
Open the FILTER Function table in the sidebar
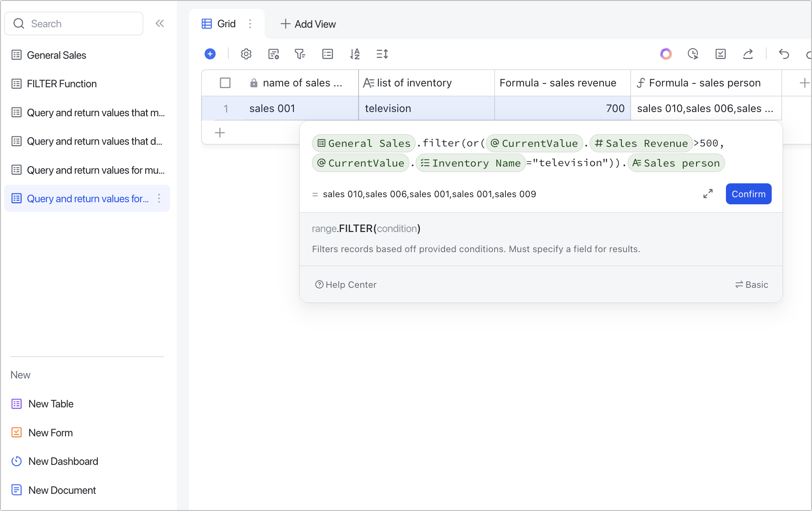pos(62,84)
